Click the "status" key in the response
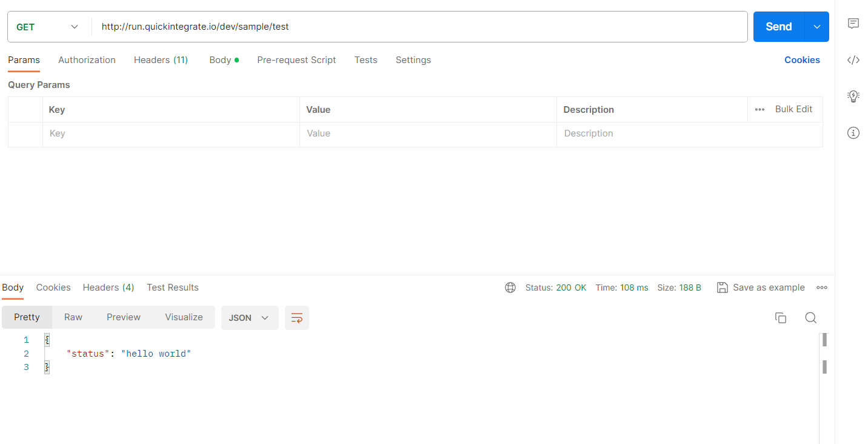868x444 pixels. click(x=88, y=354)
